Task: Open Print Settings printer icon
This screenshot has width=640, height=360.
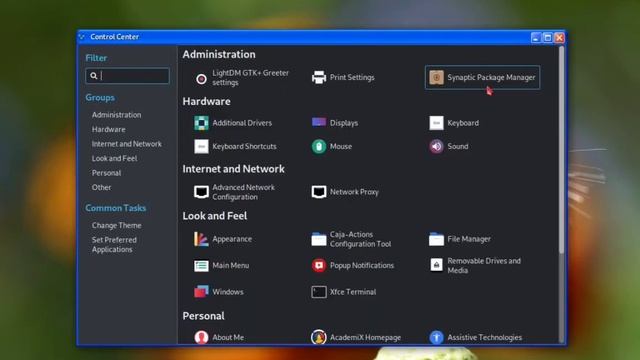Action: tap(319, 78)
